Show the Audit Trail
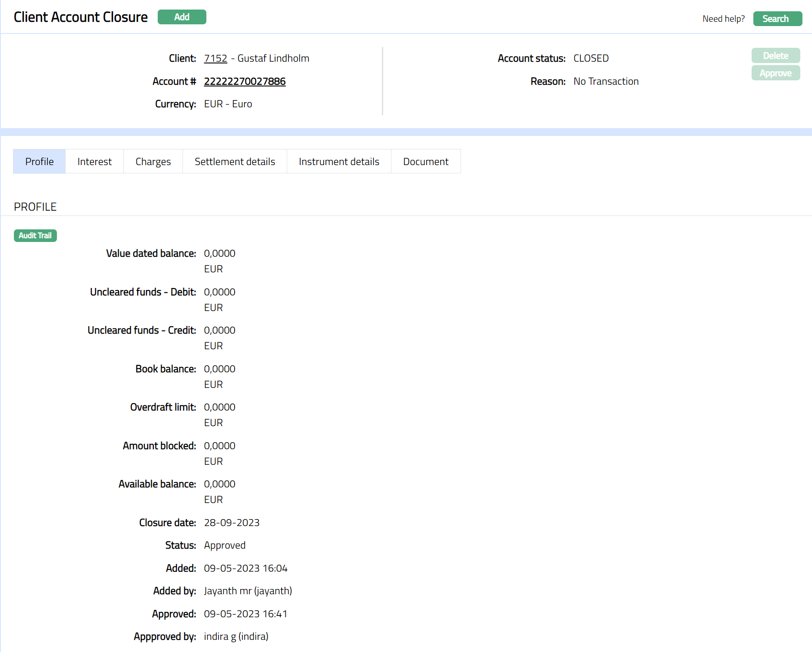This screenshot has height=652, width=812. pyautogui.click(x=35, y=235)
